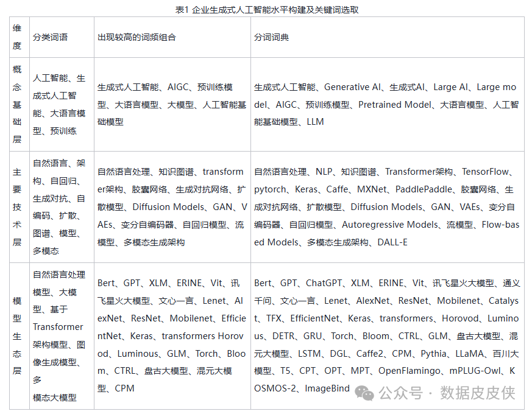Select the word "PaddlePaddle"
Screen dimensions: 532x414
pos(424,189)
